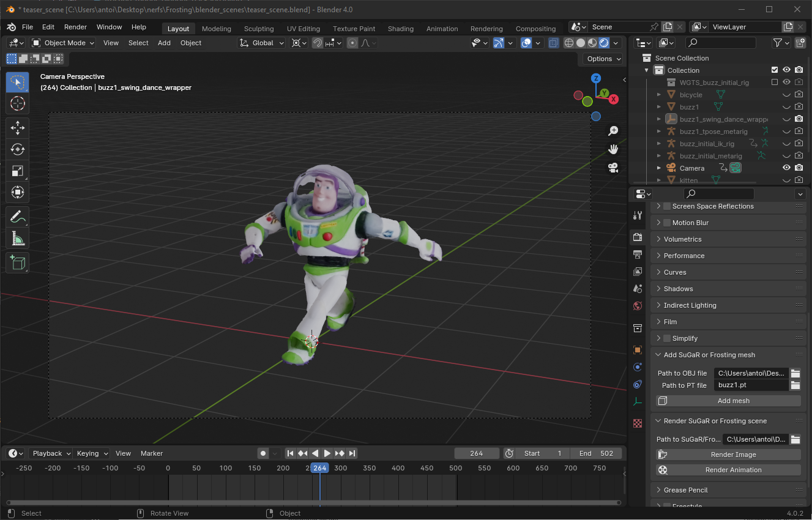Image resolution: width=812 pixels, height=520 pixels.
Task: Expand the bicycle item in outliner
Action: coord(659,95)
